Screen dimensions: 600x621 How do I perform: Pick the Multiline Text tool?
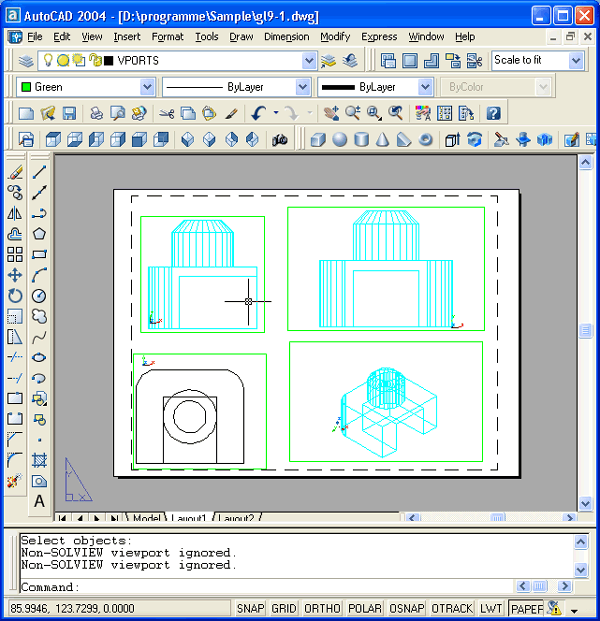coord(39,501)
